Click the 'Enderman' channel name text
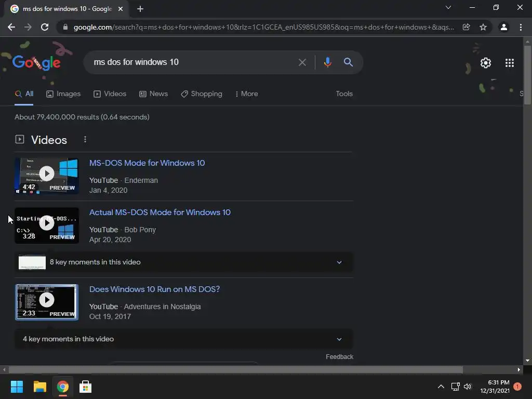 click(x=141, y=180)
